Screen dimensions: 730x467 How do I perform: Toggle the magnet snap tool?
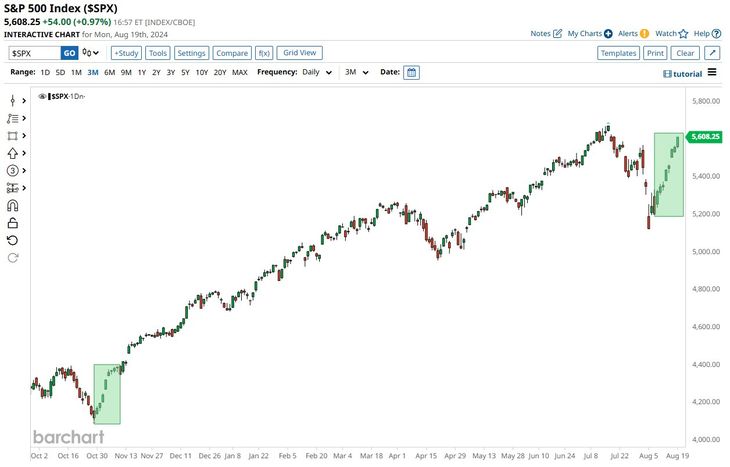[x=13, y=205]
